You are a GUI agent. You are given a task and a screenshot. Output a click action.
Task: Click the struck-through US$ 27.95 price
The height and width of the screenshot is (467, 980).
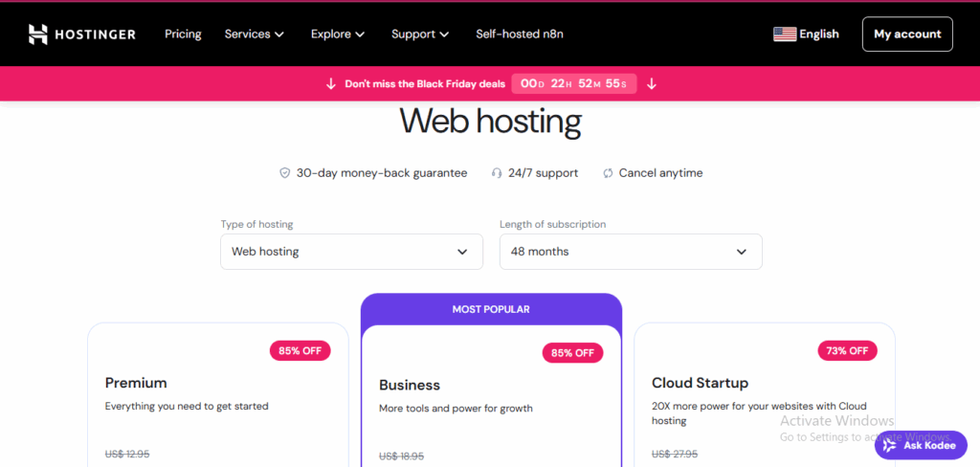coord(675,454)
